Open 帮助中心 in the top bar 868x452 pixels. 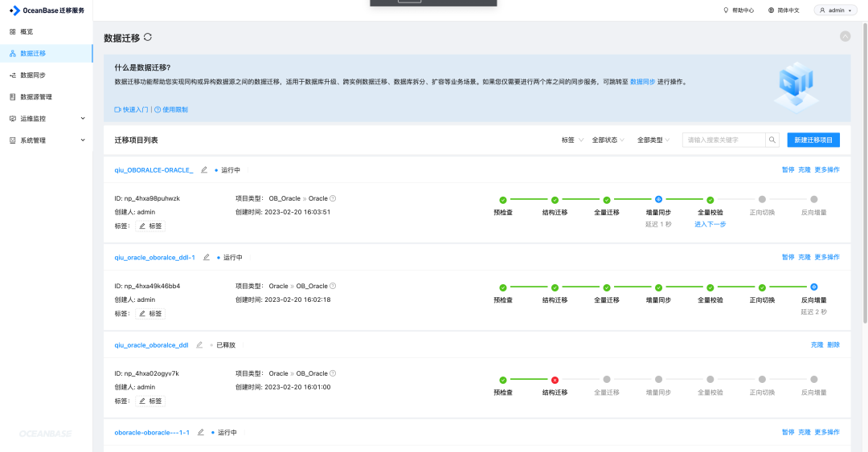pos(739,10)
